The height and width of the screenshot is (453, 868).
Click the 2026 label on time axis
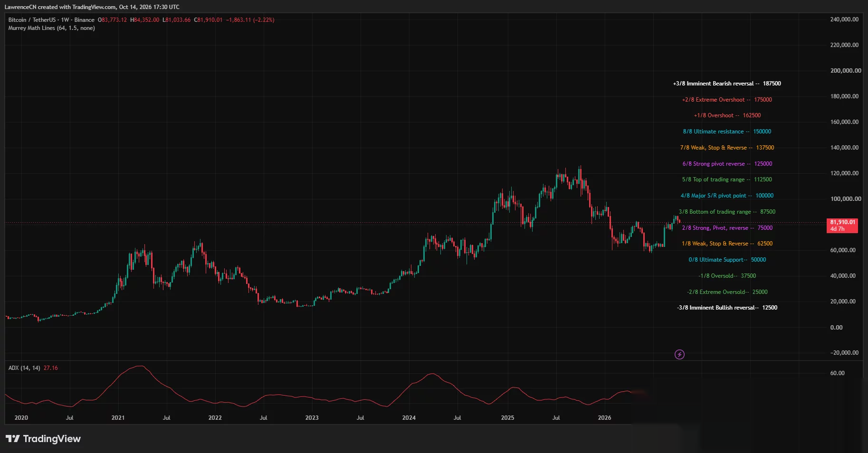[x=604, y=418]
